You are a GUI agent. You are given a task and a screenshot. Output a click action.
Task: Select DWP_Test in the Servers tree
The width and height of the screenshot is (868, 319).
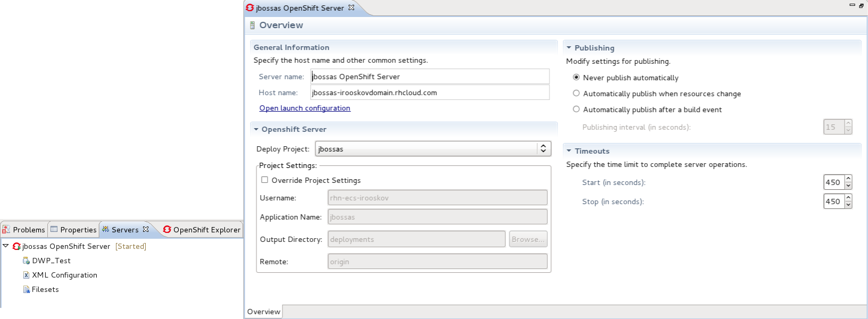(x=51, y=261)
